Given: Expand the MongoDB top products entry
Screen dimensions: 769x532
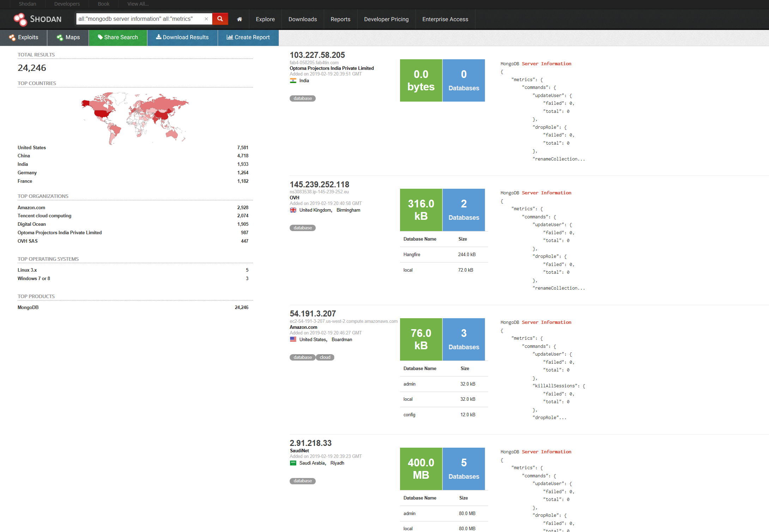Looking at the screenshot, I should coord(28,307).
